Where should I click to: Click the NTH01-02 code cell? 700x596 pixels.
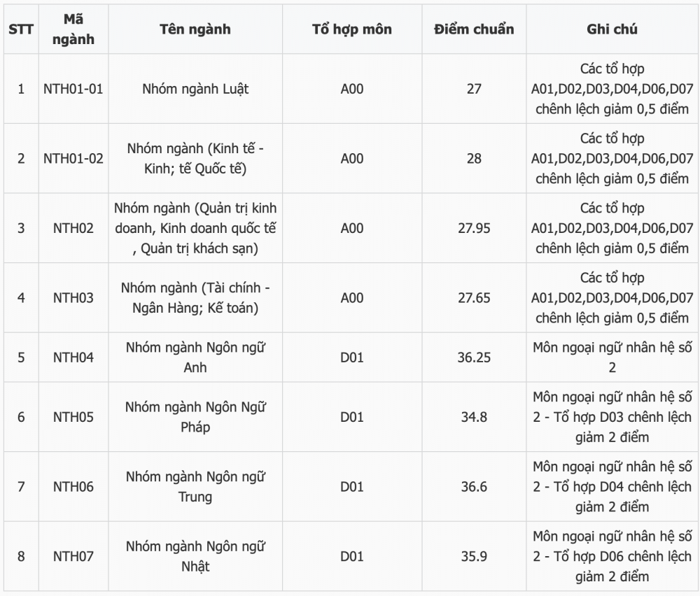tap(73, 158)
